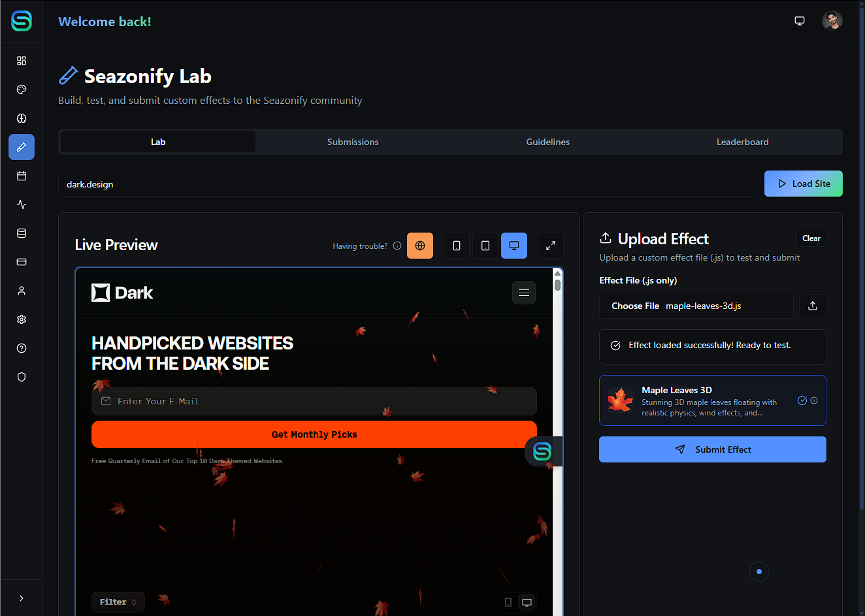Expand the sidebar with bottom chevron
Viewport: 865px width, 616px height.
[x=22, y=598]
